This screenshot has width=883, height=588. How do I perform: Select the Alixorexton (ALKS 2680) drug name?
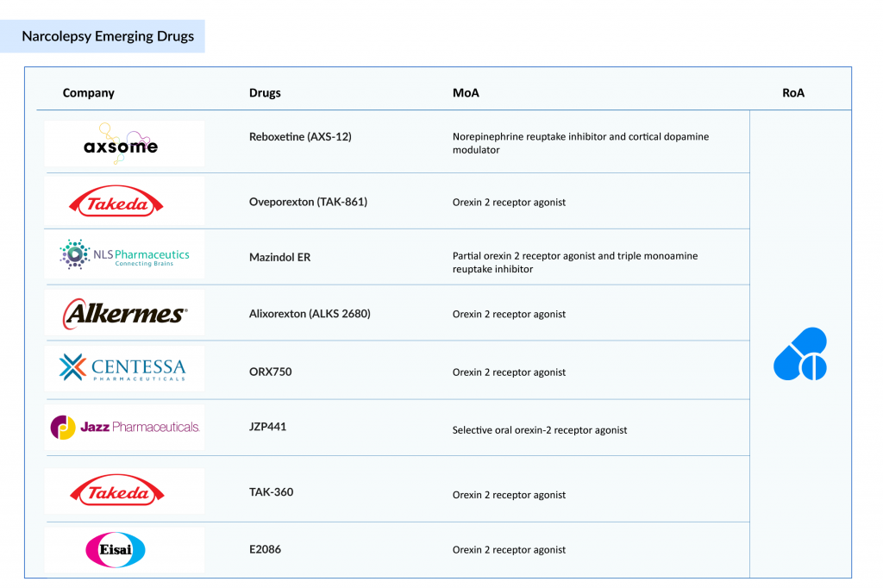click(310, 314)
